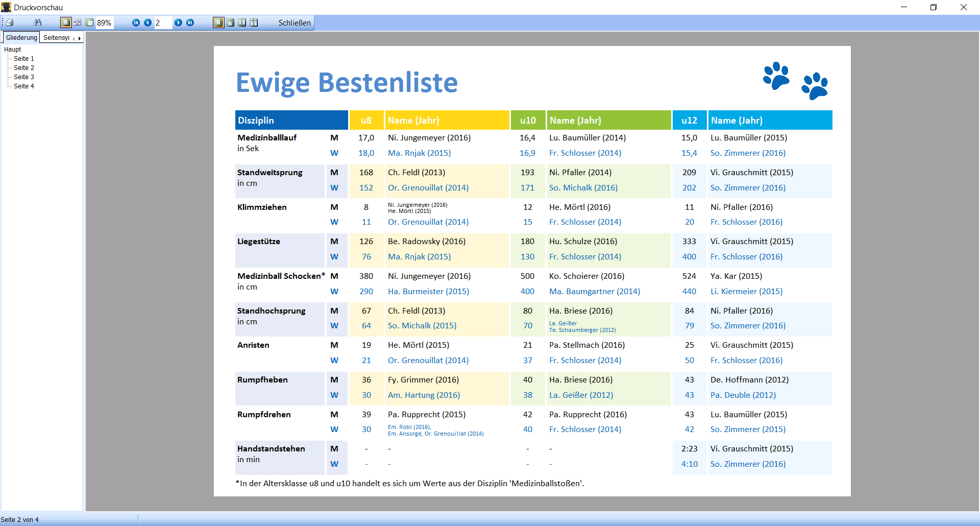This screenshot has width=980, height=526.
Task: Select fit-to-page-width zoom icon
Action: [x=78, y=22]
